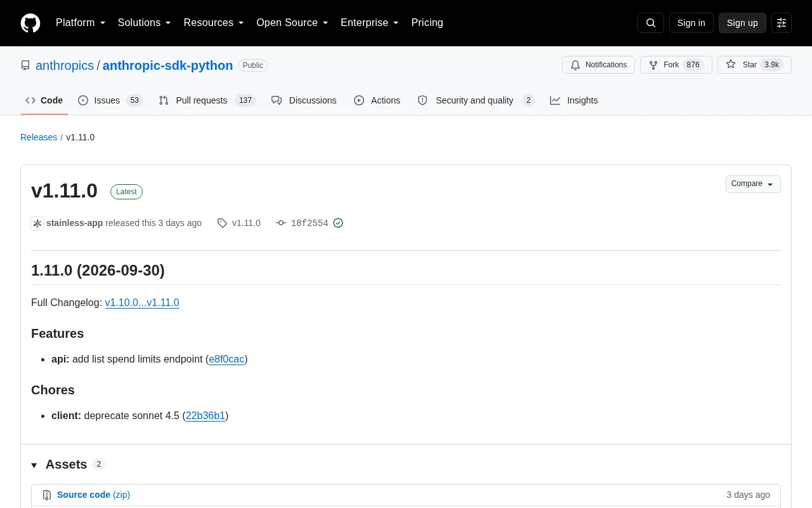Expand the Solutions menu
This screenshot has width=812, height=508.
[145, 23]
